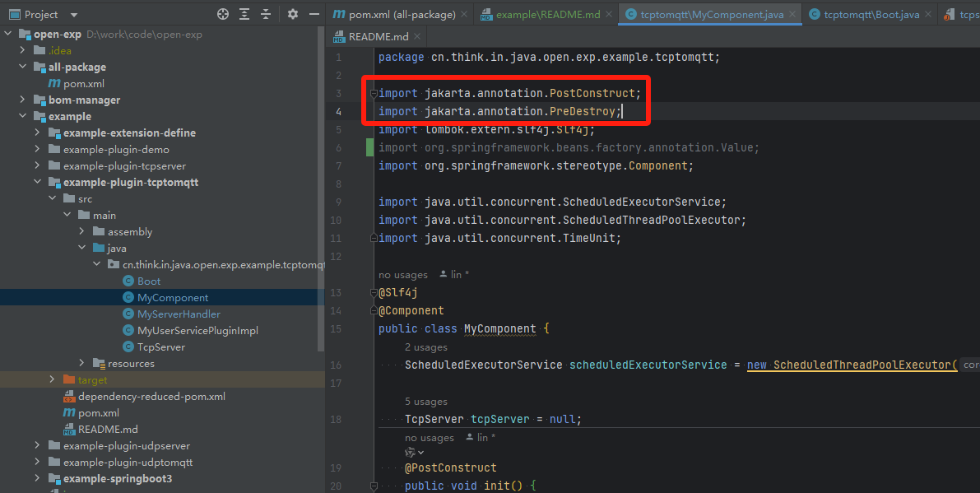
Task: Open the gutter dropdown above @PostConstruct
Action: pyautogui.click(x=415, y=453)
